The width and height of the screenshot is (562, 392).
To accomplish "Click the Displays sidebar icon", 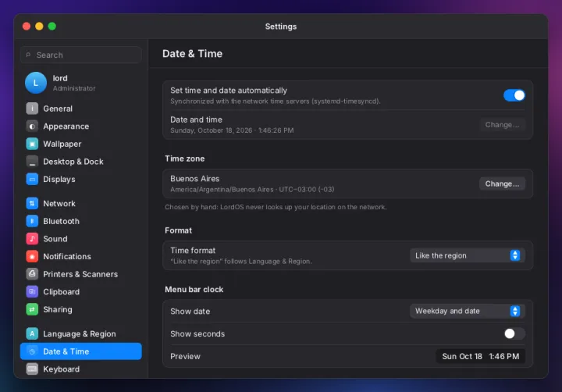I will tap(32, 179).
